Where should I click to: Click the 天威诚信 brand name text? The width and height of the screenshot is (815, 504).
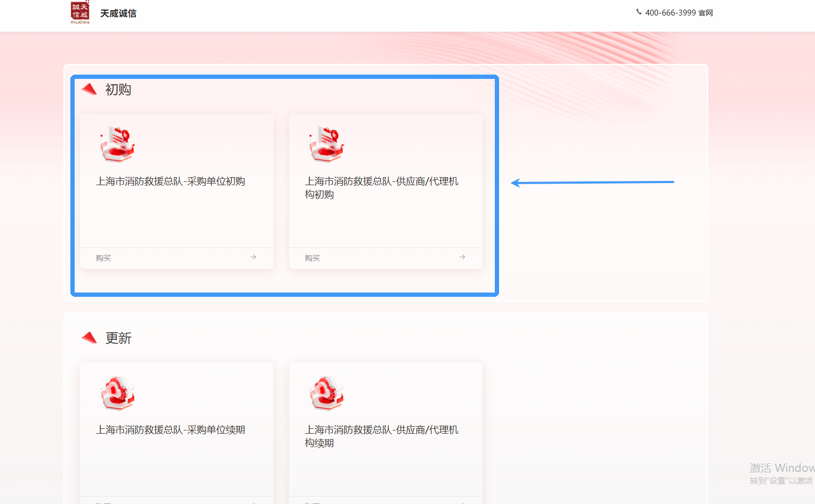point(118,13)
